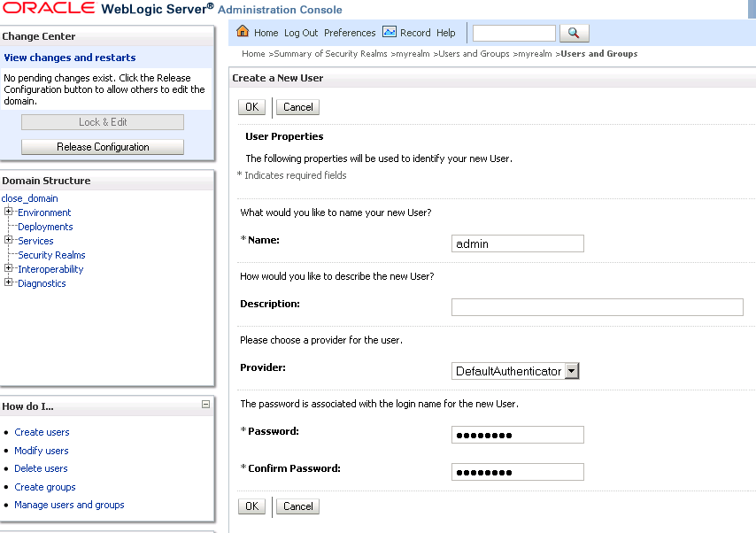Click the Release Configuration button

click(103, 147)
